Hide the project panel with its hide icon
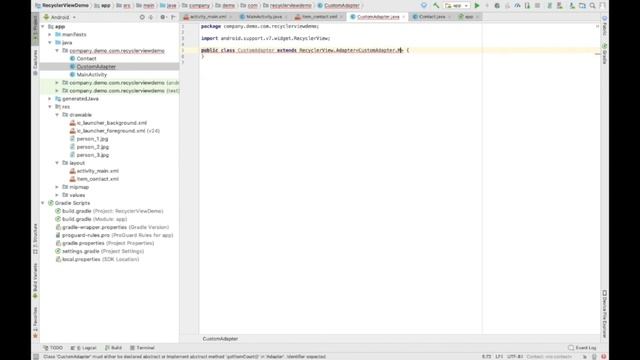 (x=173, y=17)
